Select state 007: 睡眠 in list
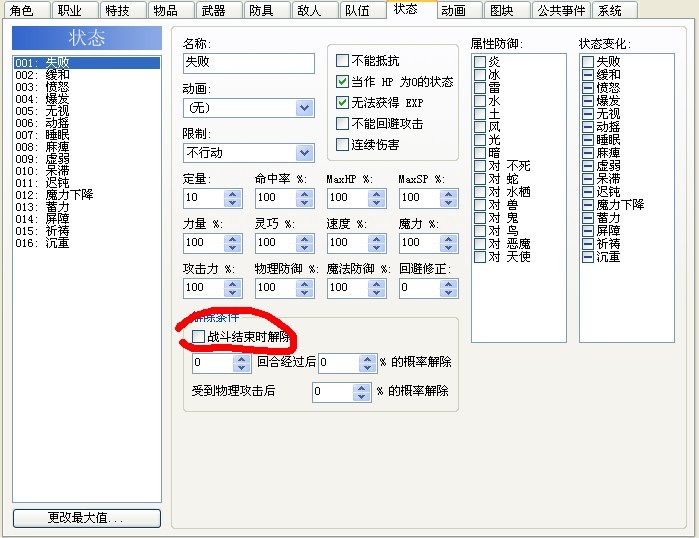This screenshot has width=699, height=538. point(86,135)
